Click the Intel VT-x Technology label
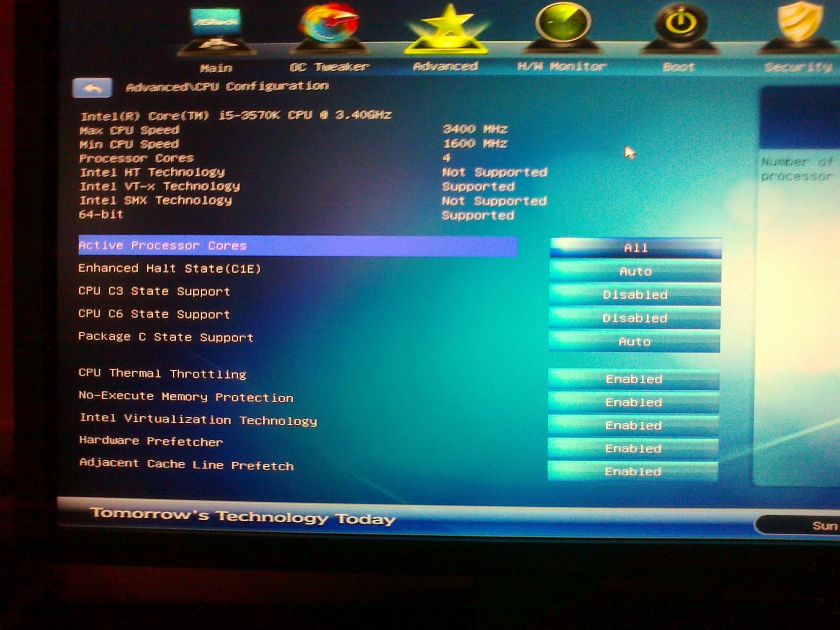This screenshot has height=630, width=840. 160,187
